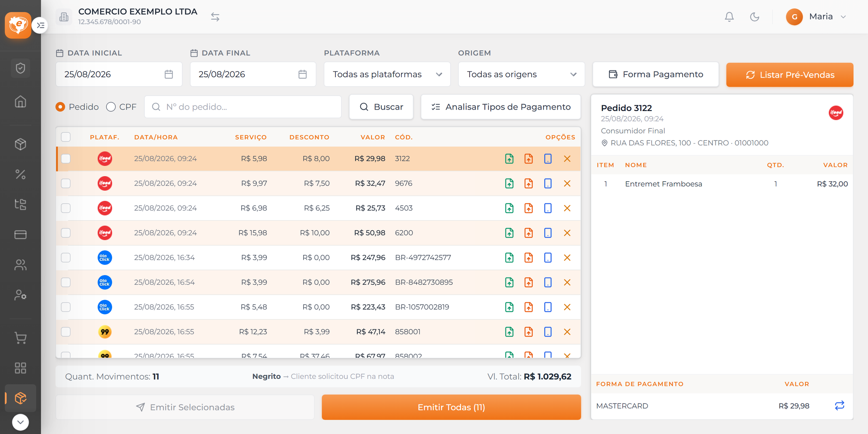The width and height of the screenshot is (868, 434).
Task: Open the shopping cart sidebar icon
Action: 20,338
